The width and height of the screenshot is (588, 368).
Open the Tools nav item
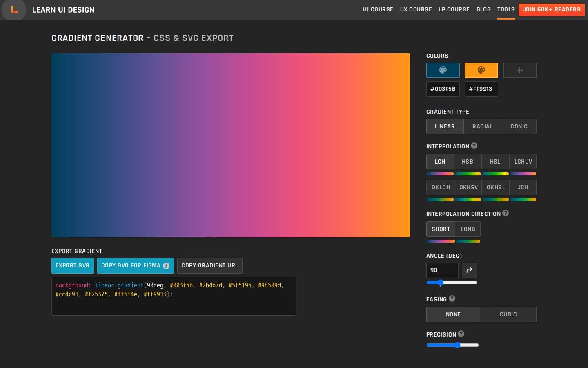coord(506,9)
